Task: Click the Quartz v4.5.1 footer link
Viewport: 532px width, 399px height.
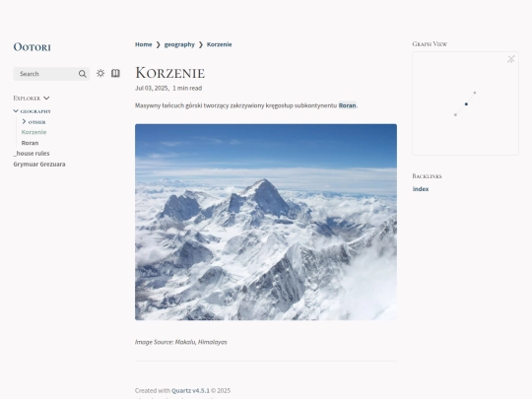Action: 191,390
